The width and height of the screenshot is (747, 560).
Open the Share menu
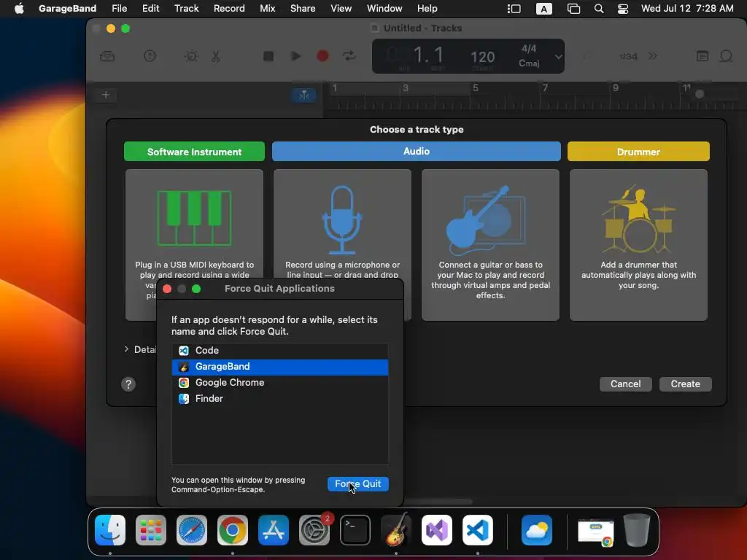tap(303, 9)
